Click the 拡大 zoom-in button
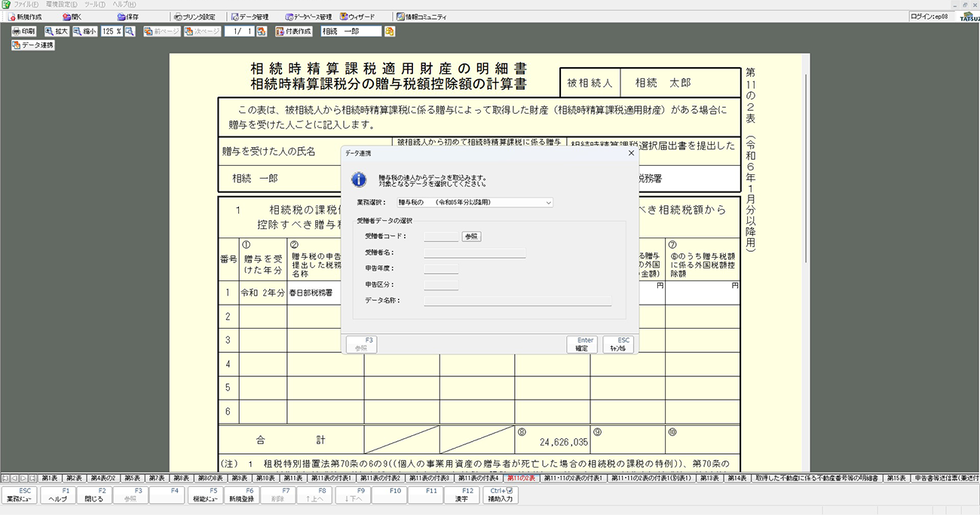The image size is (980, 515). click(x=57, y=32)
